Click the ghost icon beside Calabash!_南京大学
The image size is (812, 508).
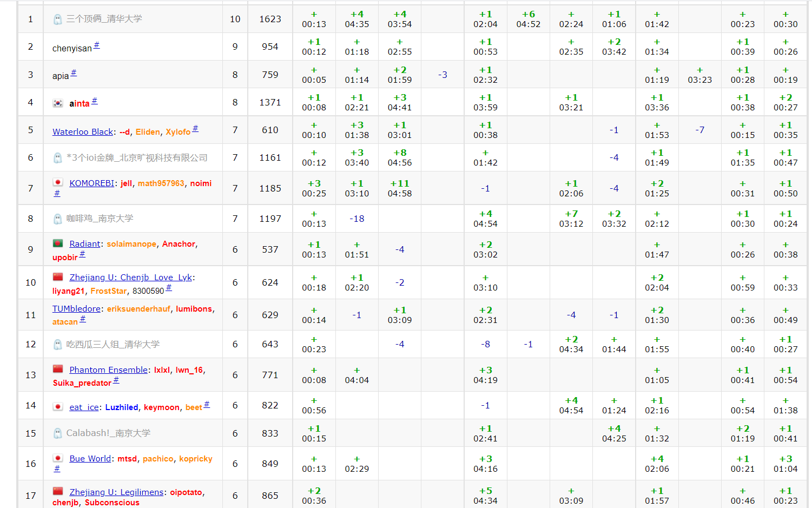[58, 433]
